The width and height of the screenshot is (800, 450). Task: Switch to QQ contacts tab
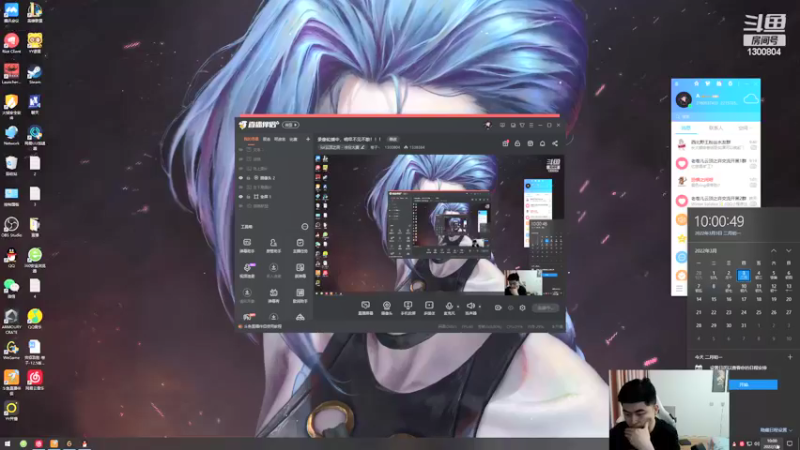(x=715, y=128)
